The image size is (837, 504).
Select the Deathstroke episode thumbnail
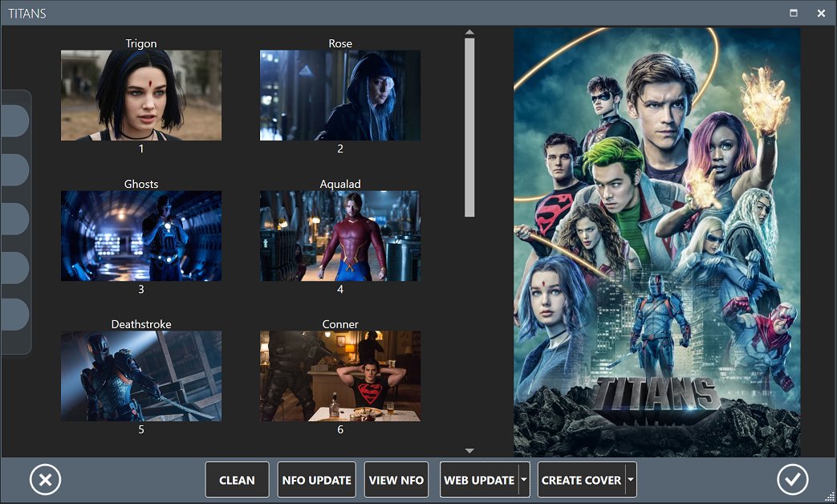tap(141, 376)
